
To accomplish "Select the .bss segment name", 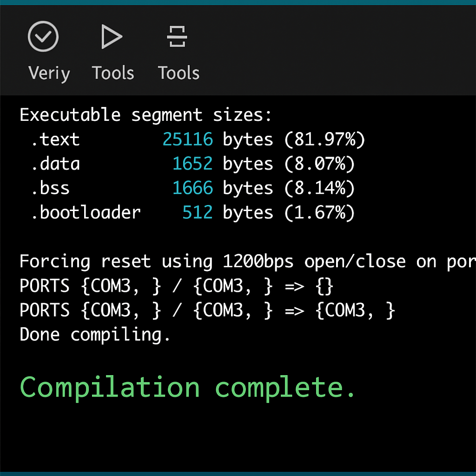I will [x=50, y=188].
